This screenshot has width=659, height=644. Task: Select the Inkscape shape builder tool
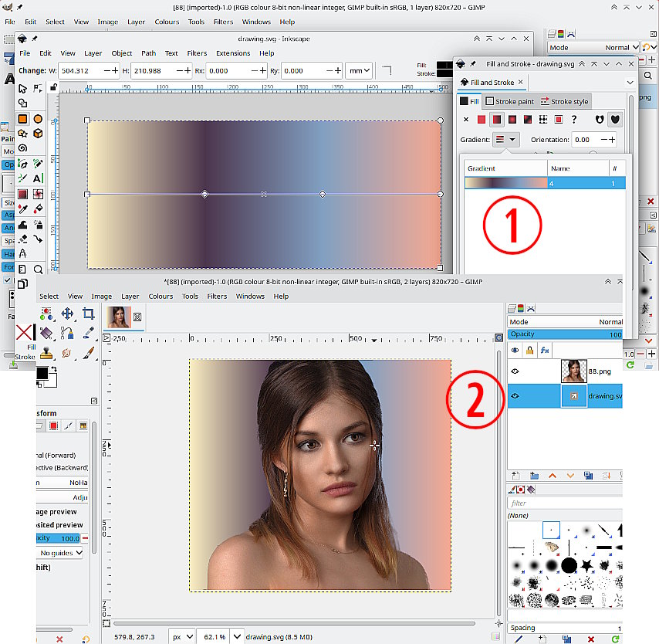(x=22, y=103)
